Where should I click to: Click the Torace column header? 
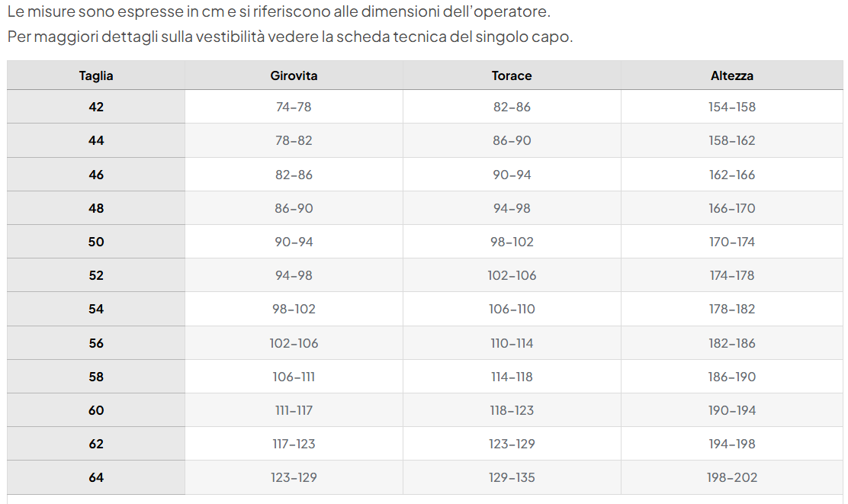point(512,75)
